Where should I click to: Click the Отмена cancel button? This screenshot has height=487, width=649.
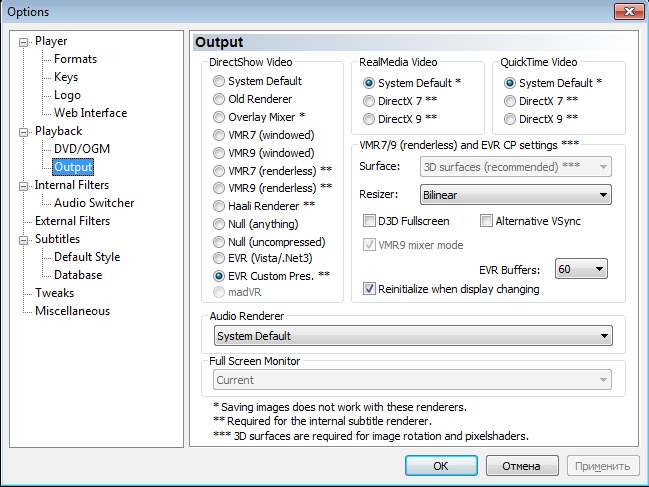tap(521, 466)
